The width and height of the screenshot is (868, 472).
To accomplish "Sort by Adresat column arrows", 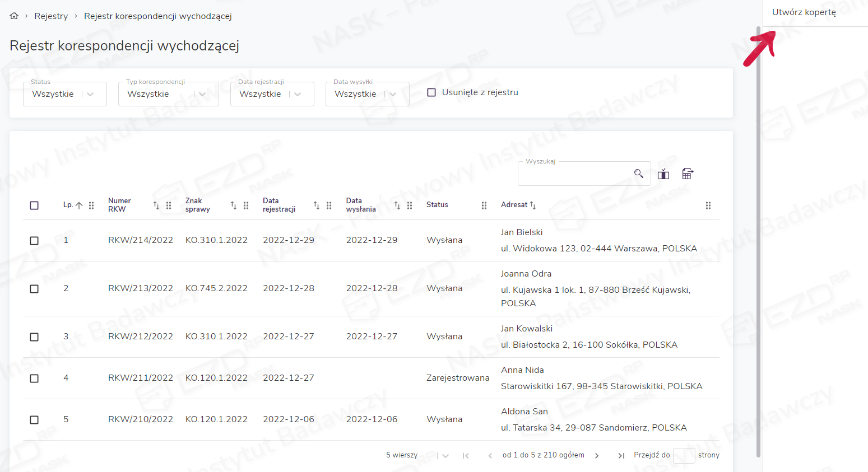I will pyautogui.click(x=533, y=205).
